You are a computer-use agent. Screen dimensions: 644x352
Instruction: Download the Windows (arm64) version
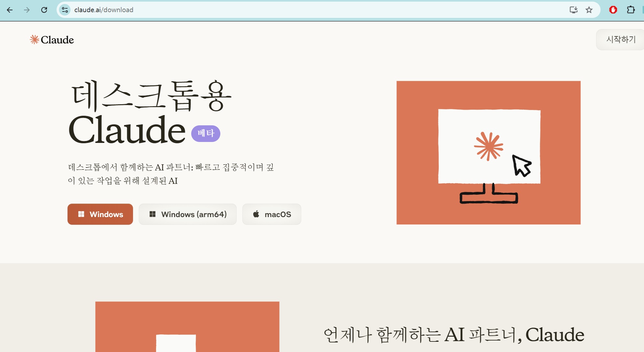coord(188,214)
